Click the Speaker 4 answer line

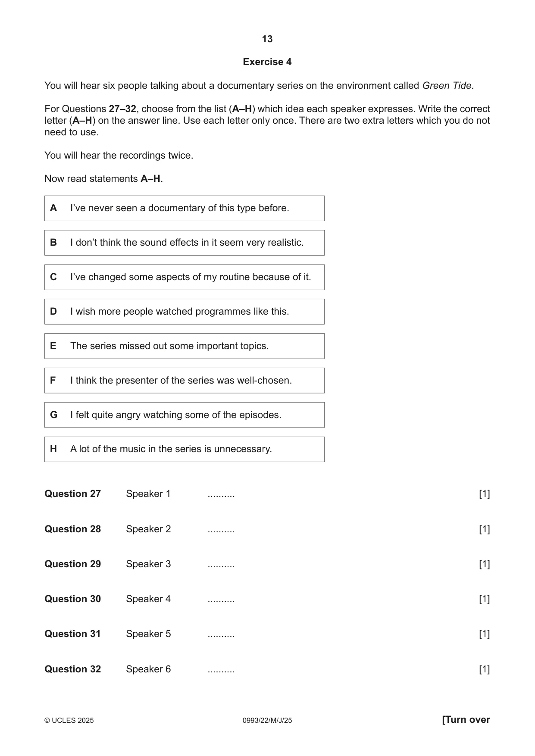pos(221,599)
